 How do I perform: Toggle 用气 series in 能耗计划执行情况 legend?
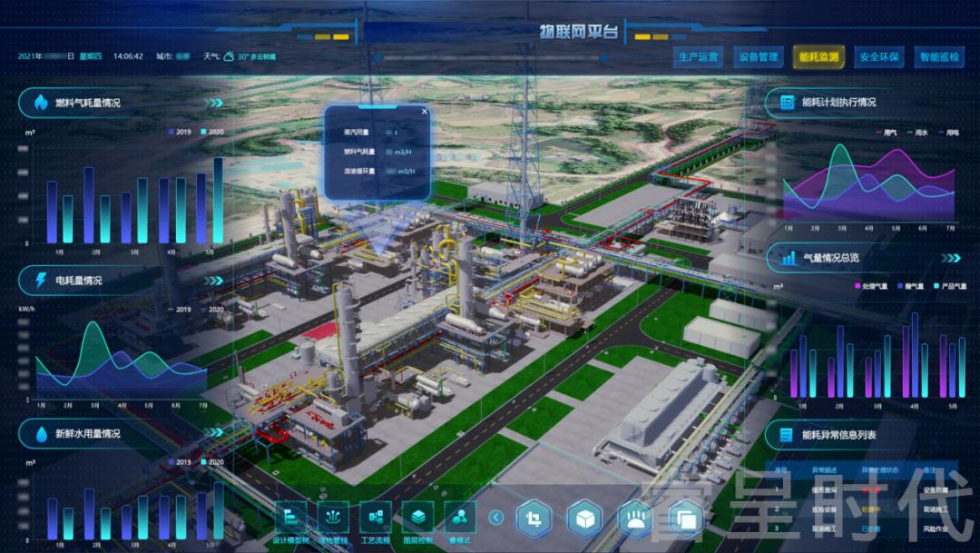(885, 133)
